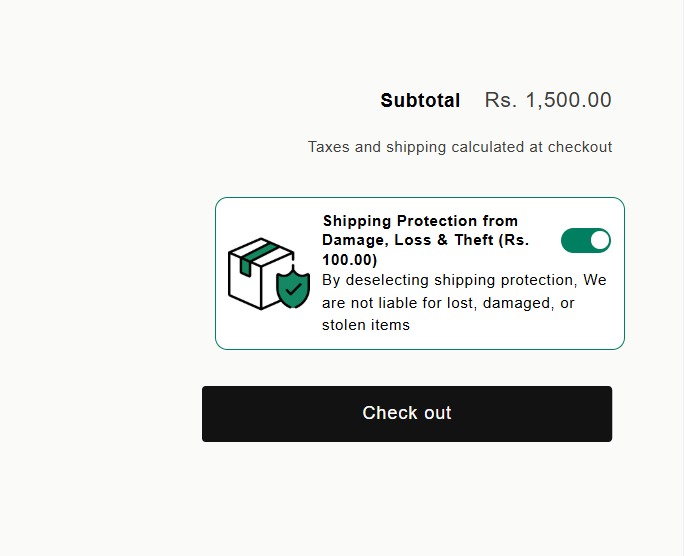The width and height of the screenshot is (684, 556).
Task: Click the "Taxes and shipping calculated" note
Action: (459, 147)
